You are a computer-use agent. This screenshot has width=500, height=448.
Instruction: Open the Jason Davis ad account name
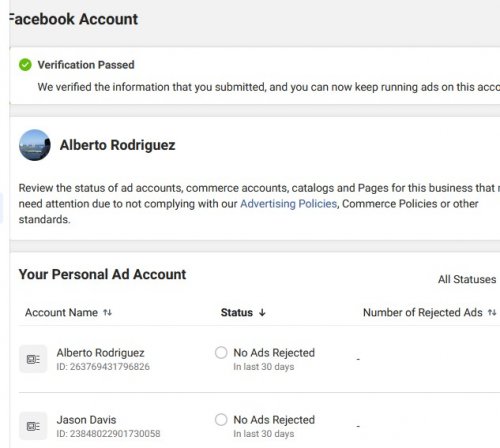click(86, 420)
